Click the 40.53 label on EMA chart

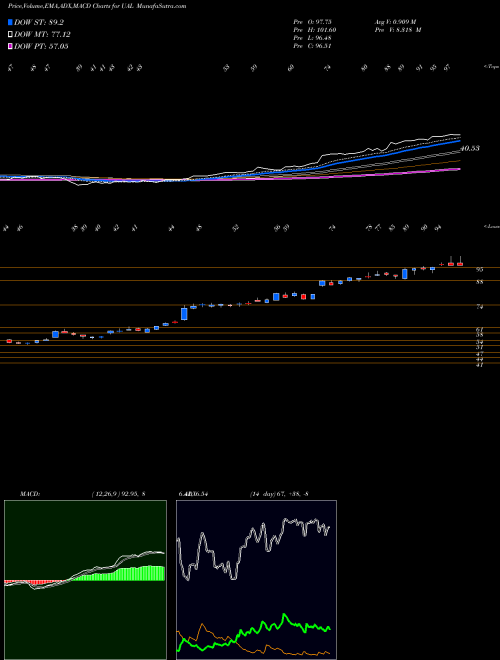470,148
